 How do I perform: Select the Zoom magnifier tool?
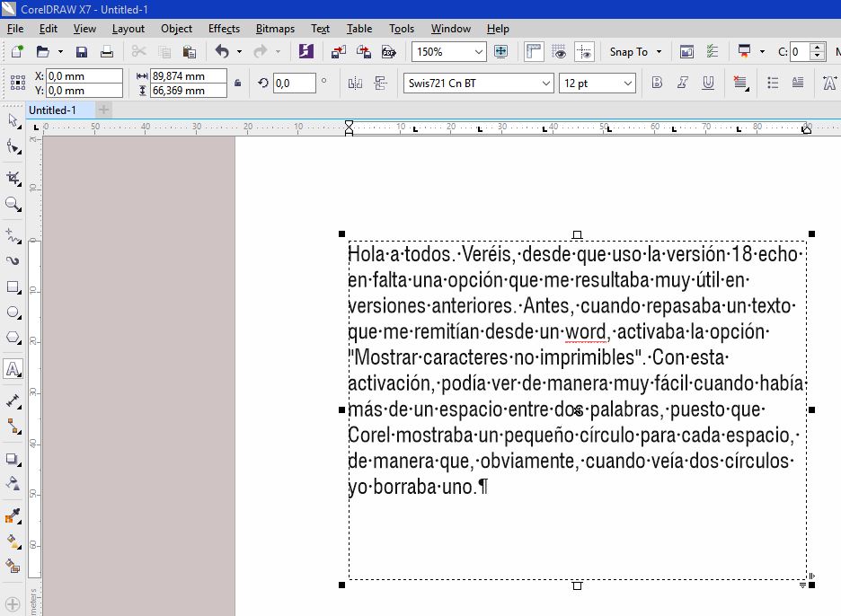point(13,205)
